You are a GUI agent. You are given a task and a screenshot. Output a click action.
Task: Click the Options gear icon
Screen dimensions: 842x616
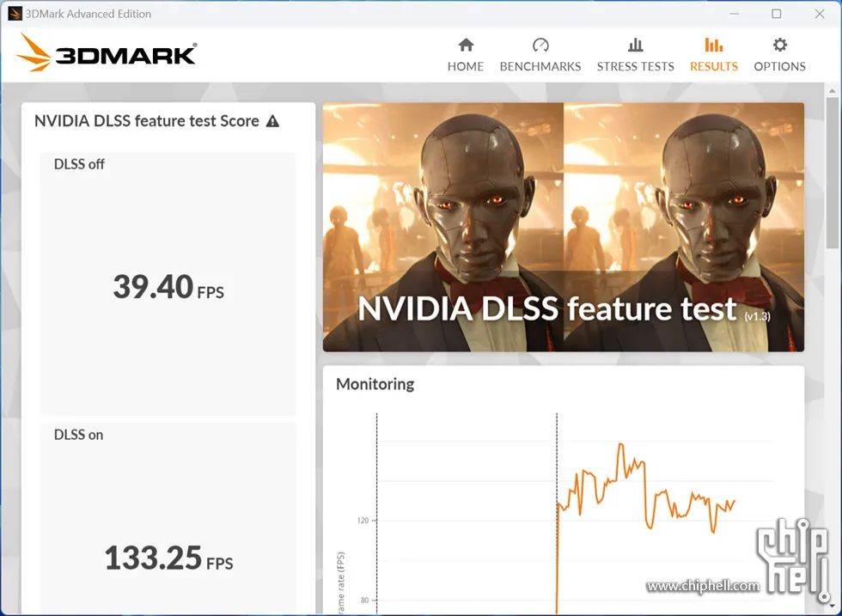coord(780,45)
